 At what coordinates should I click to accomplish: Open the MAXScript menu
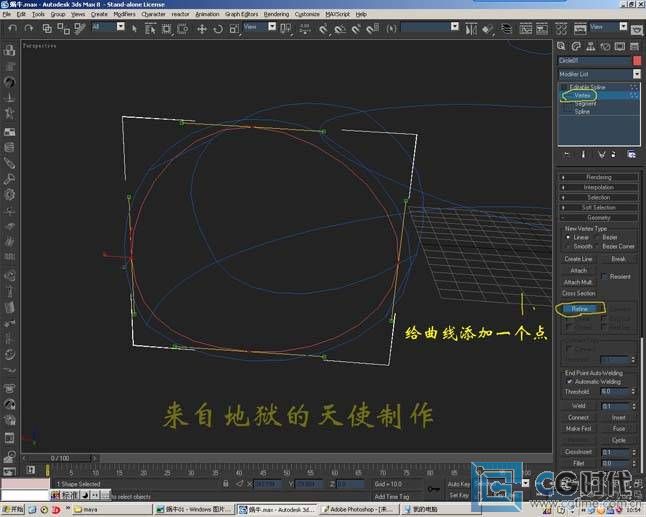pos(337,14)
